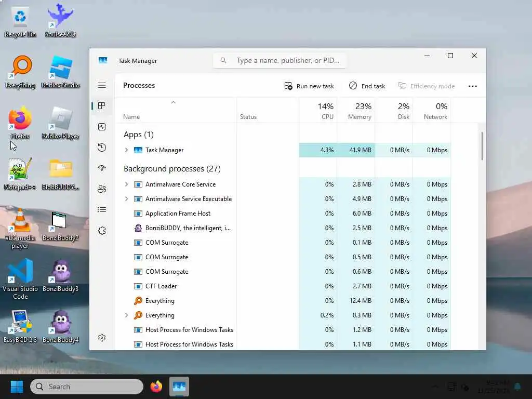Image resolution: width=532 pixels, height=399 pixels.
Task: Open the more options ellipsis menu
Action: [x=473, y=86]
